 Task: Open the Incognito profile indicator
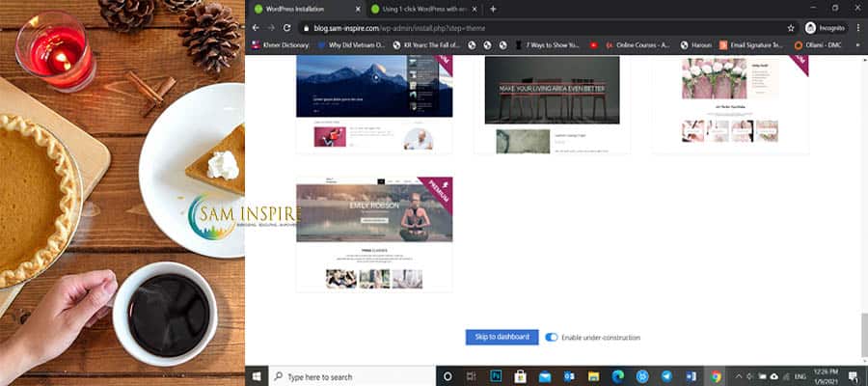point(825,28)
